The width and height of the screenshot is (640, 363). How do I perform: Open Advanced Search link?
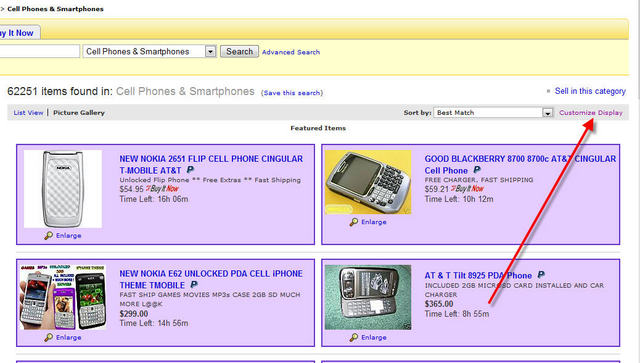tap(291, 52)
